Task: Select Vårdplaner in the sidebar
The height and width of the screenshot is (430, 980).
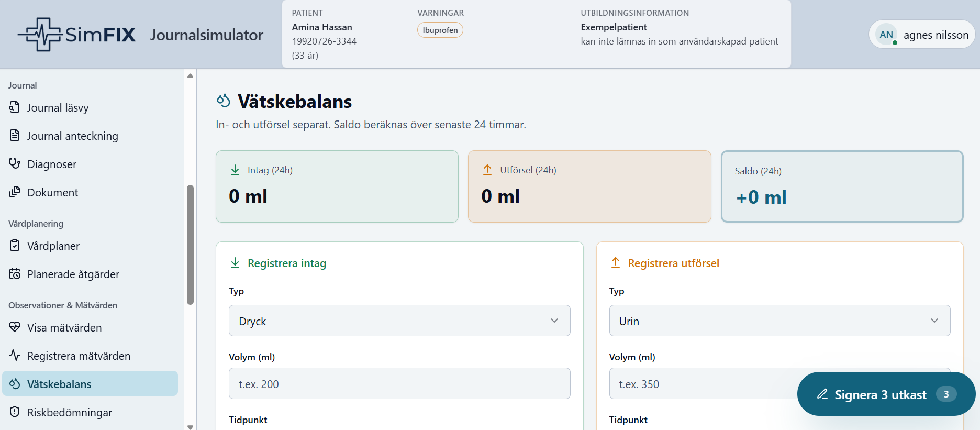Action: click(x=90, y=246)
